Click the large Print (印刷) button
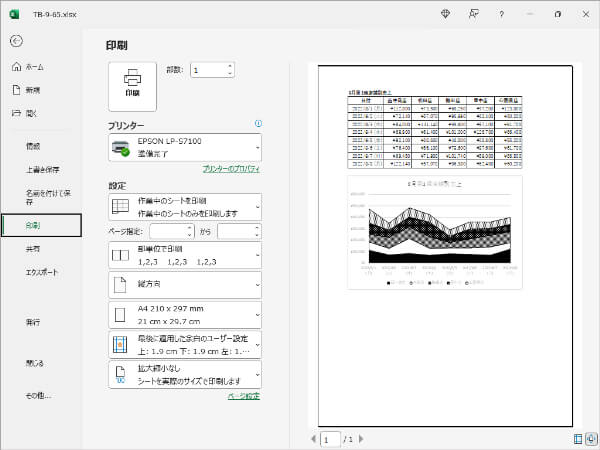 click(x=132, y=84)
